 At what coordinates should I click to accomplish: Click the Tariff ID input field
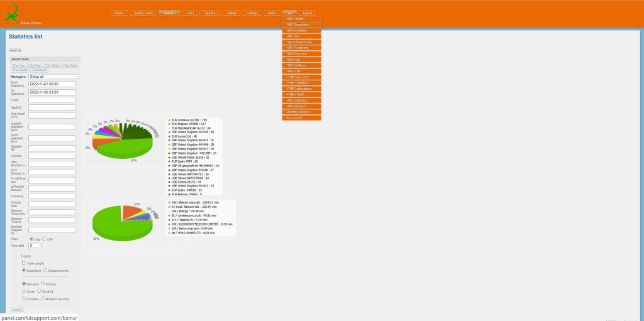pos(52,107)
